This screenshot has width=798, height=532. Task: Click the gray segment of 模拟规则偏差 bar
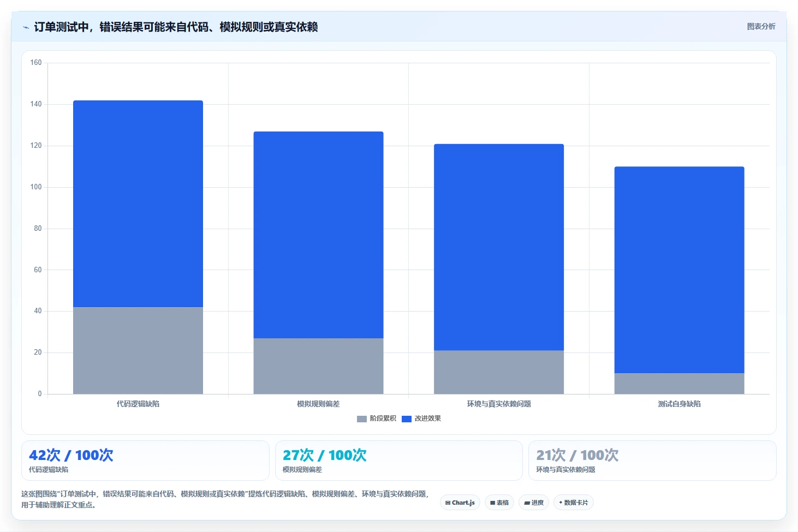(x=318, y=366)
